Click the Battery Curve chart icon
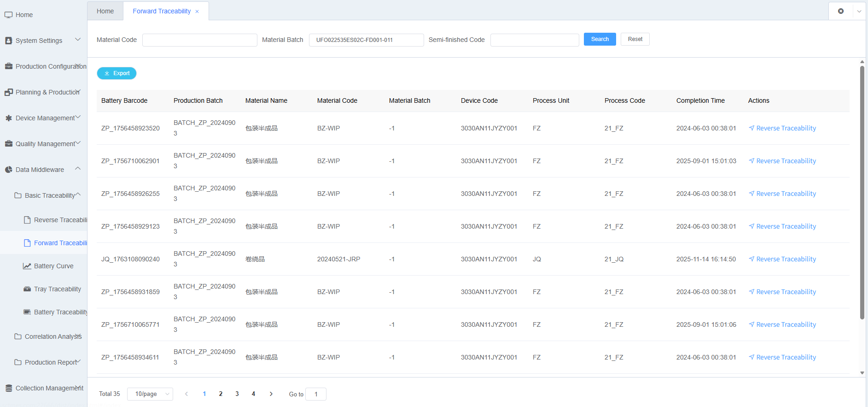This screenshot has height=407, width=868. coord(27,266)
